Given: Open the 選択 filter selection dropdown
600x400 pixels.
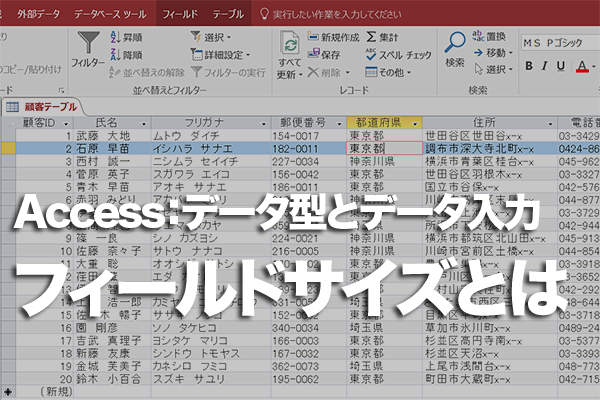Looking at the screenshot, I should (211, 37).
